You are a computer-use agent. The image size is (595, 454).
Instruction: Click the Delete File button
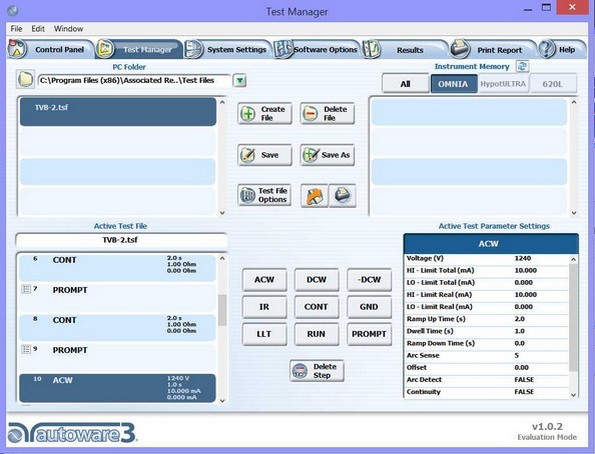[327, 113]
